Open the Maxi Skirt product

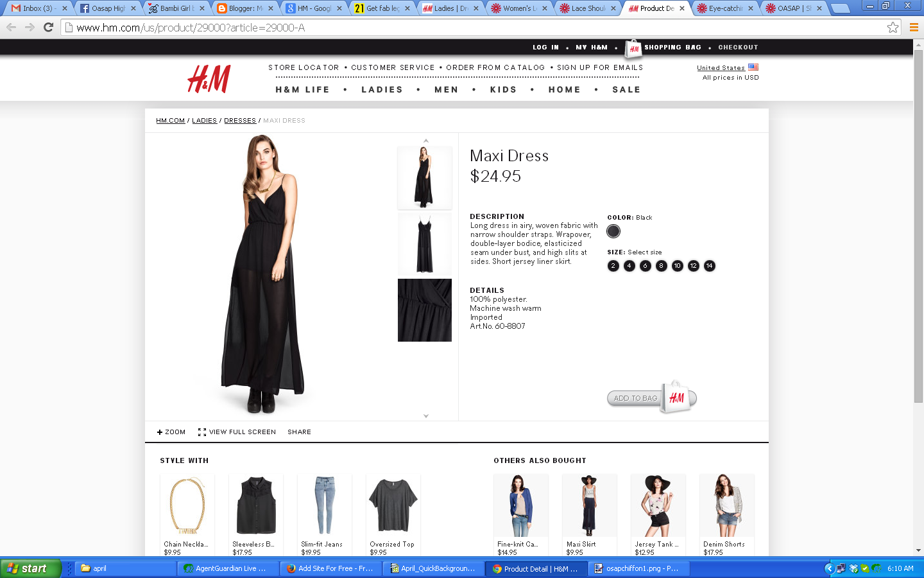pyautogui.click(x=590, y=515)
